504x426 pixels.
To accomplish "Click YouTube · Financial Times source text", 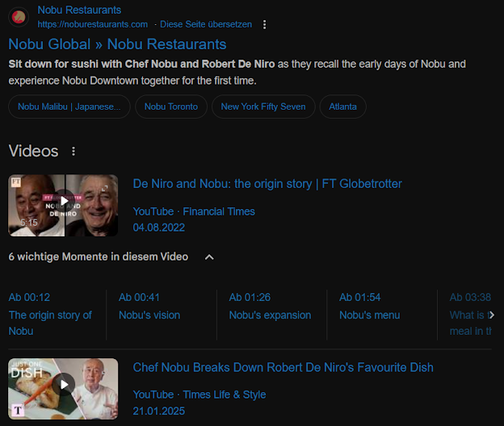I will click(x=194, y=211).
